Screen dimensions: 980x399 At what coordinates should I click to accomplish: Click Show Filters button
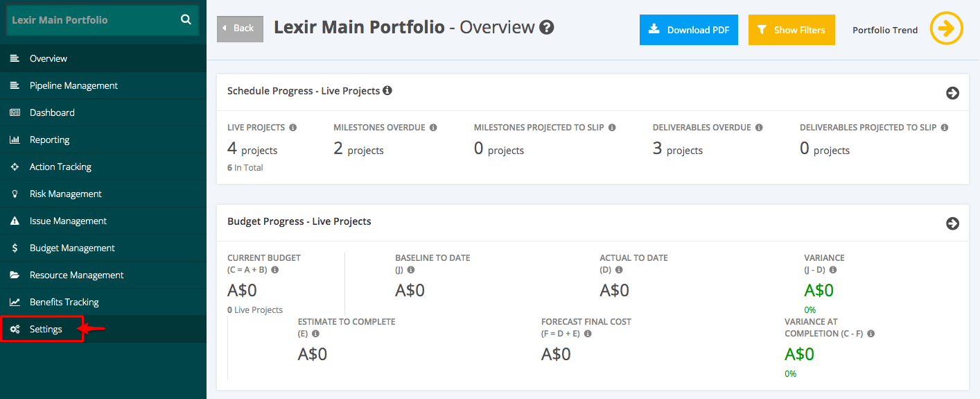pyautogui.click(x=791, y=30)
